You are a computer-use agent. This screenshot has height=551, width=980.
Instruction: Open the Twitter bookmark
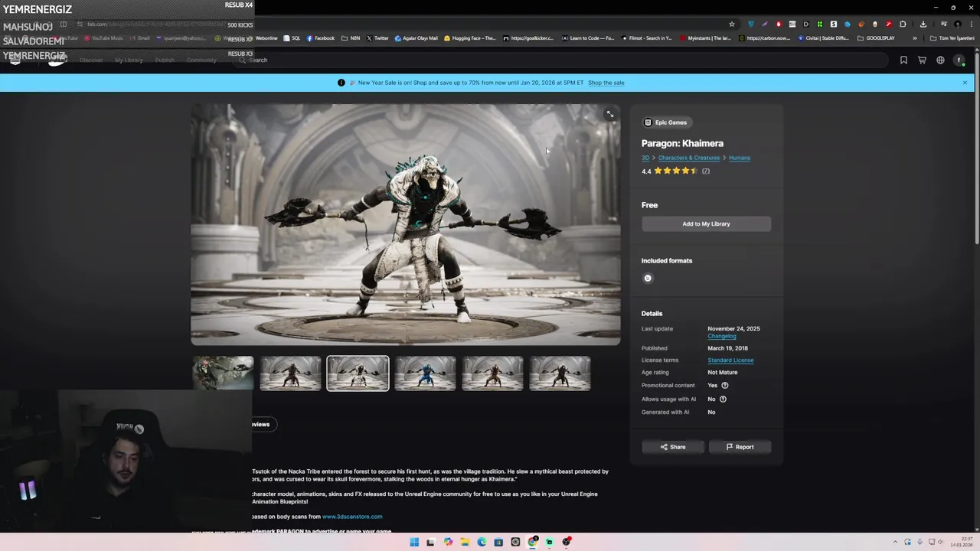(377, 38)
